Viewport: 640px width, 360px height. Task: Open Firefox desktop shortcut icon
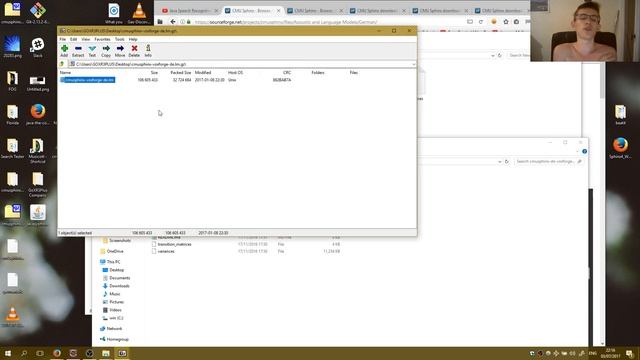click(38, 114)
